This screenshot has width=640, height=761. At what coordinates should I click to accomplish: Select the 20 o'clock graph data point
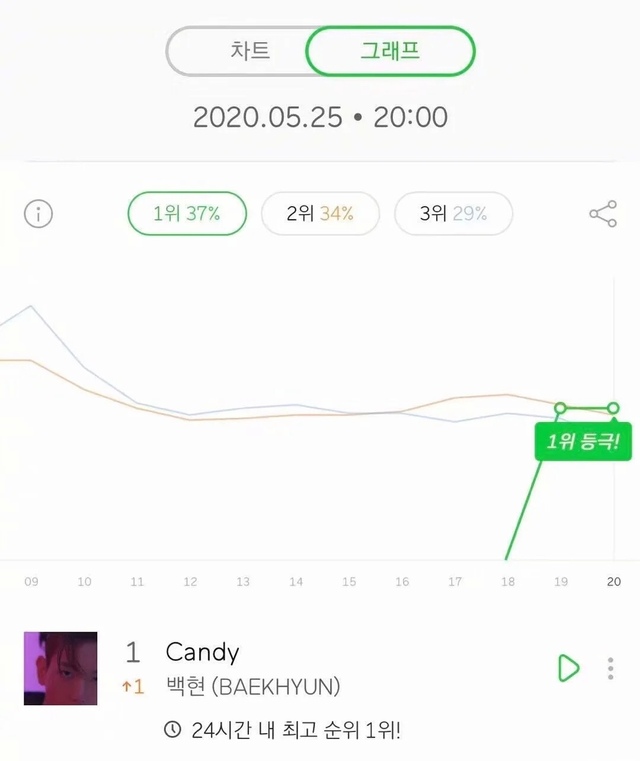(x=613, y=408)
